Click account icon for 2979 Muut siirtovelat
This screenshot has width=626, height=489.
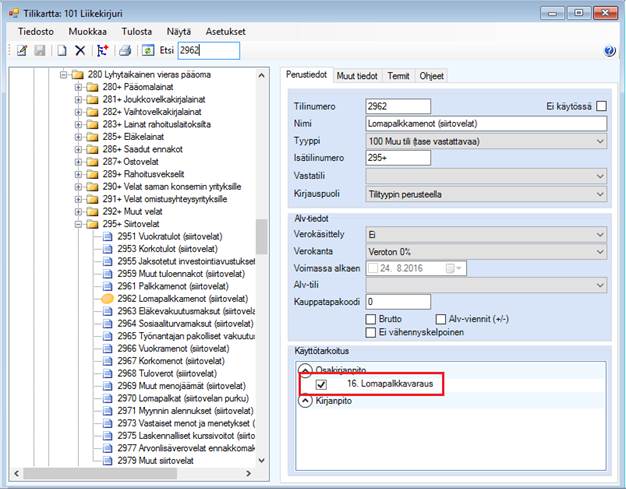coord(107,461)
